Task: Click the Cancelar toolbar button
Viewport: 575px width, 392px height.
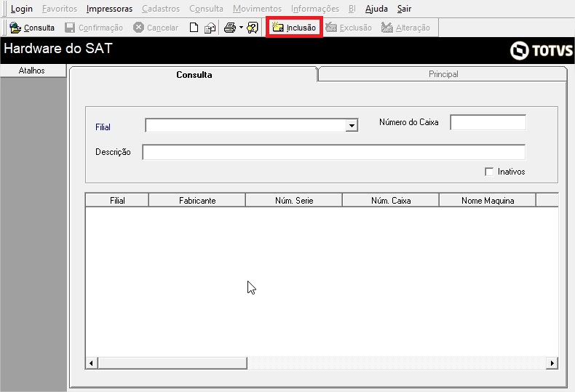Action: 156,28
